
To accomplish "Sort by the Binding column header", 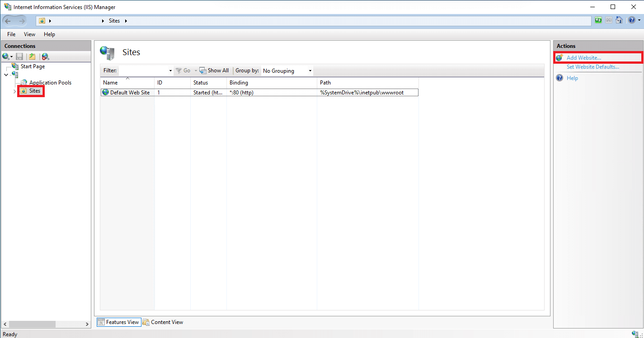I will click(272, 83).
